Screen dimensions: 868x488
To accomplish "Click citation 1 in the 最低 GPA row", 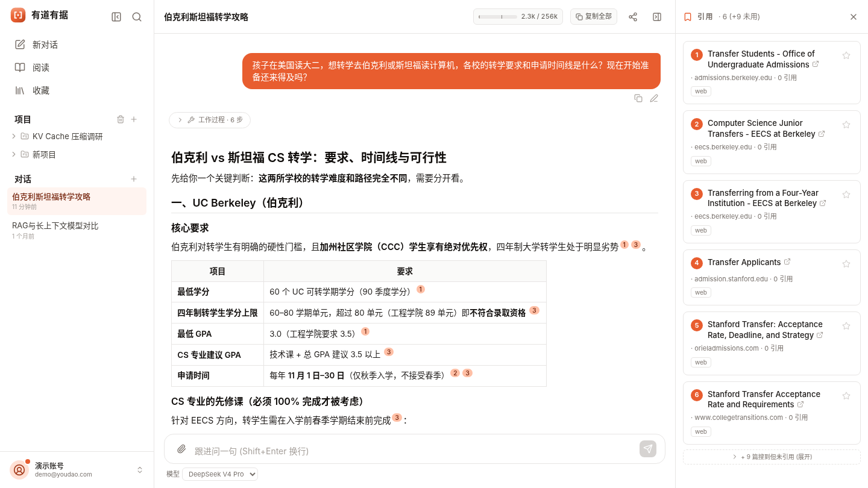I will coord(365,331).
